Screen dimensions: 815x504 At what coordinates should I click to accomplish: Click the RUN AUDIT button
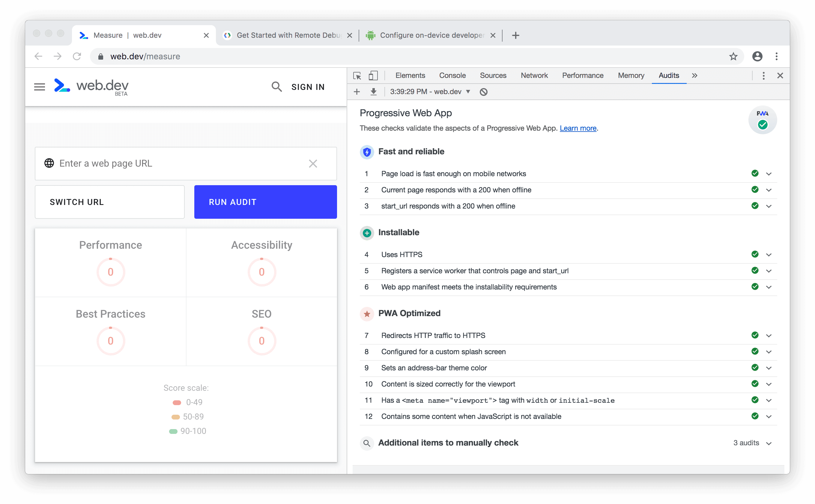click(265, 202)
